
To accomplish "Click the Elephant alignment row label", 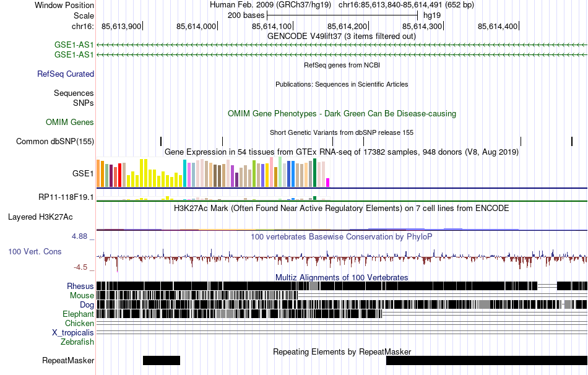I will (78, 314).
